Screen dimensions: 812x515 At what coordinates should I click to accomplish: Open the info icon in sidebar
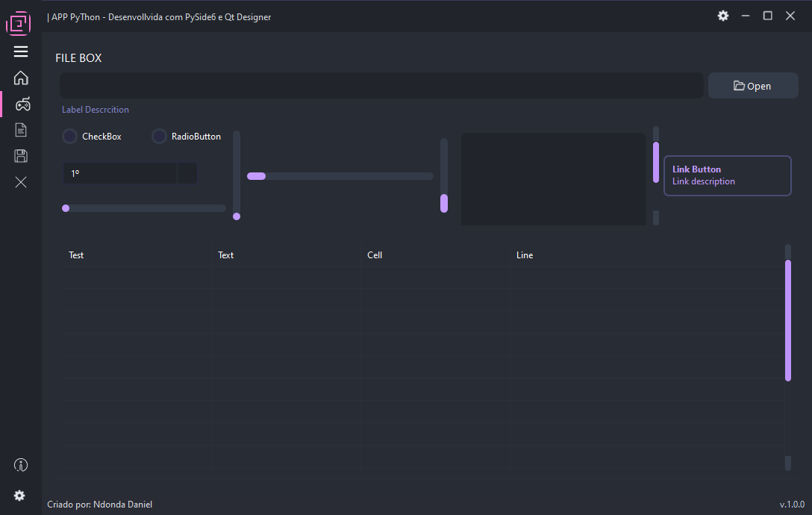click(21, 465)
